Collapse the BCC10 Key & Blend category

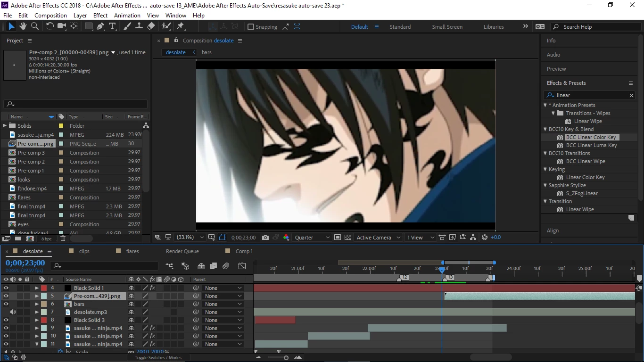(x=545, y=129)
